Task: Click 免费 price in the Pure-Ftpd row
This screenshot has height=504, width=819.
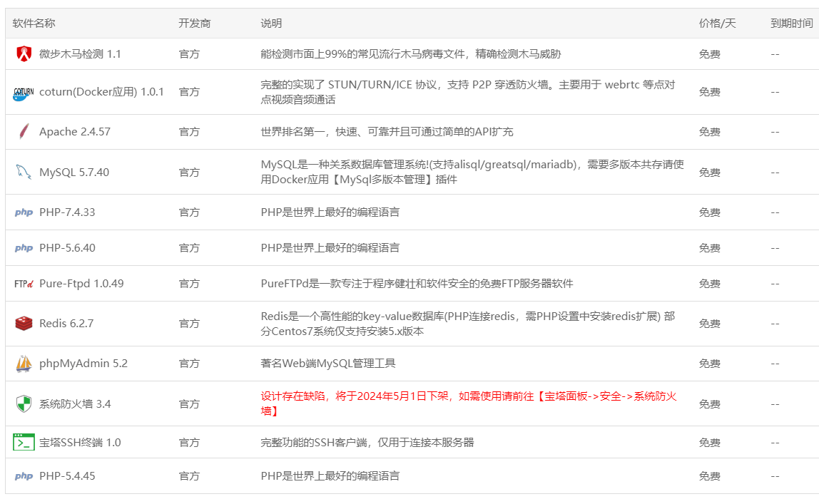Action: tap(710, 283)
